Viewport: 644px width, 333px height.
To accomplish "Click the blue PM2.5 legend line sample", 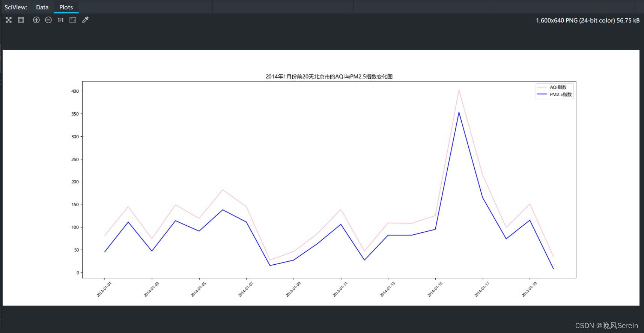I will (x=542, y=95).
